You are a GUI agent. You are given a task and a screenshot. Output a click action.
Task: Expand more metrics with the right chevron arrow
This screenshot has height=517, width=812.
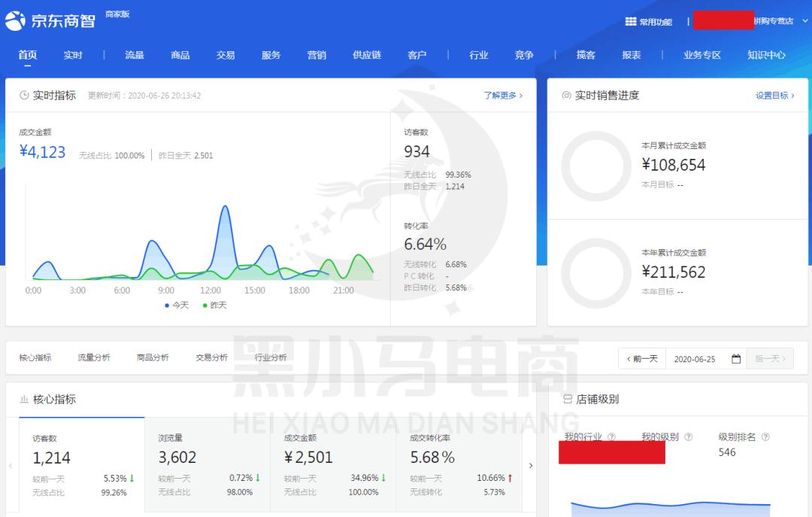click(x=532, y=466)
